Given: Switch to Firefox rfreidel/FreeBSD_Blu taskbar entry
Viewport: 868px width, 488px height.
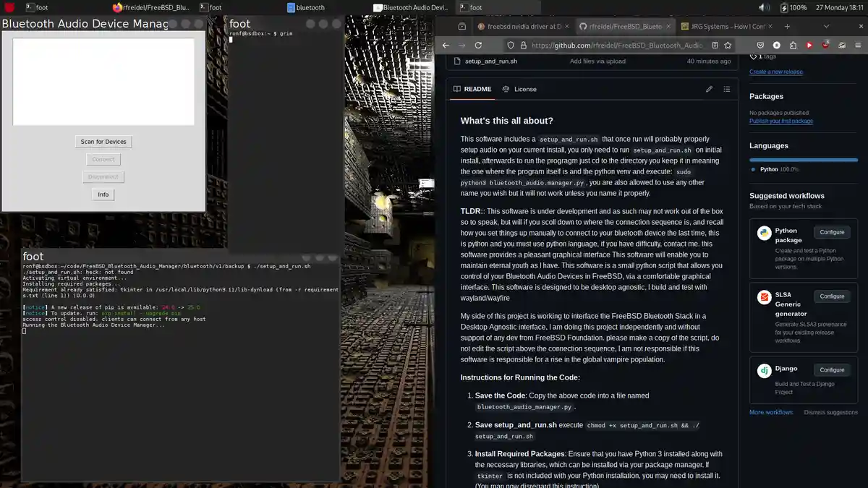Looking at the screenshot, I should [x=151, y=7].
